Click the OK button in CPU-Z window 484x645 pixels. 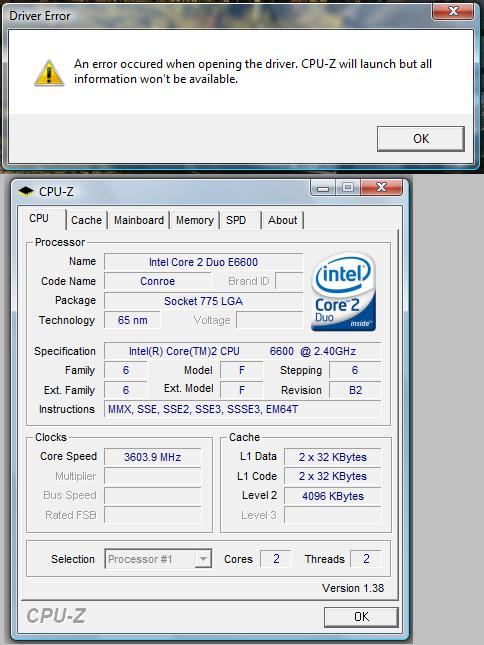pos(361,617)
